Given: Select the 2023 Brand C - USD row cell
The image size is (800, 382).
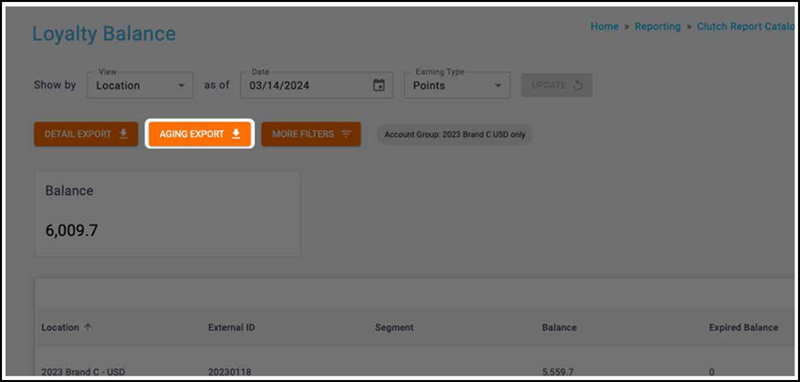Looking at the screenshot, I should (83, 372).
